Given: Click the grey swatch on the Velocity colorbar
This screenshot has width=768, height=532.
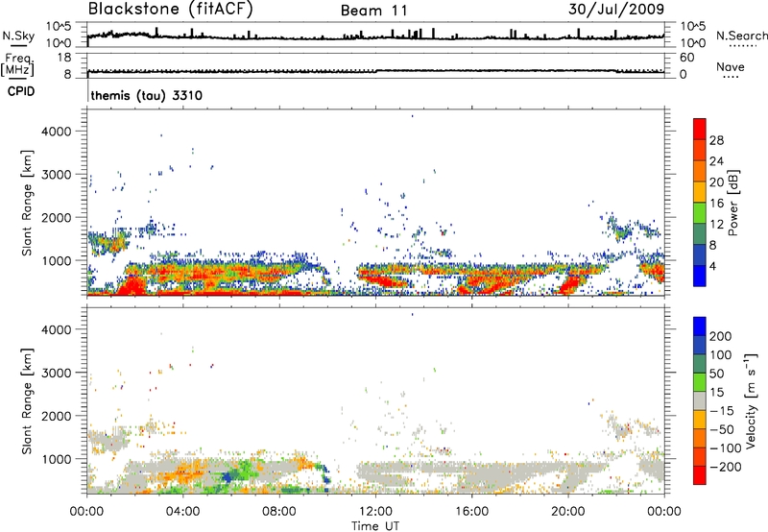Looking at the screenshot, I should point(700,400).
